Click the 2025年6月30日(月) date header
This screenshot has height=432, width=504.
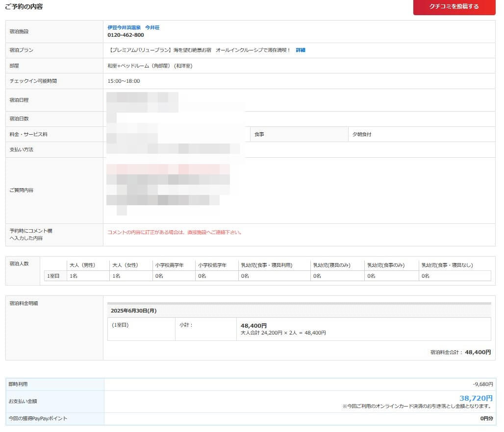pos(133,311)
